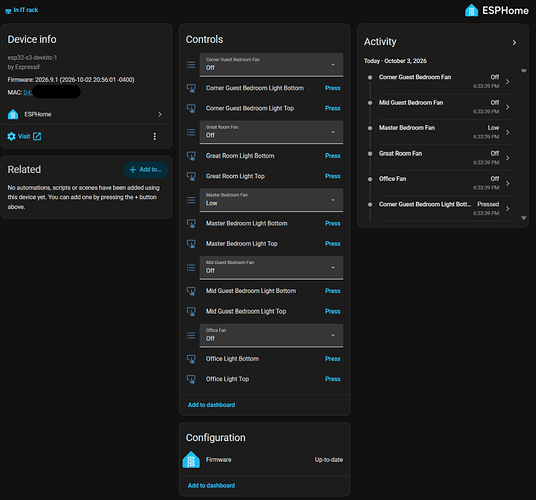Screen dimensions: 536x500
Task: Click the Great Room Fan list icon
Action: (x=191, y=132)
